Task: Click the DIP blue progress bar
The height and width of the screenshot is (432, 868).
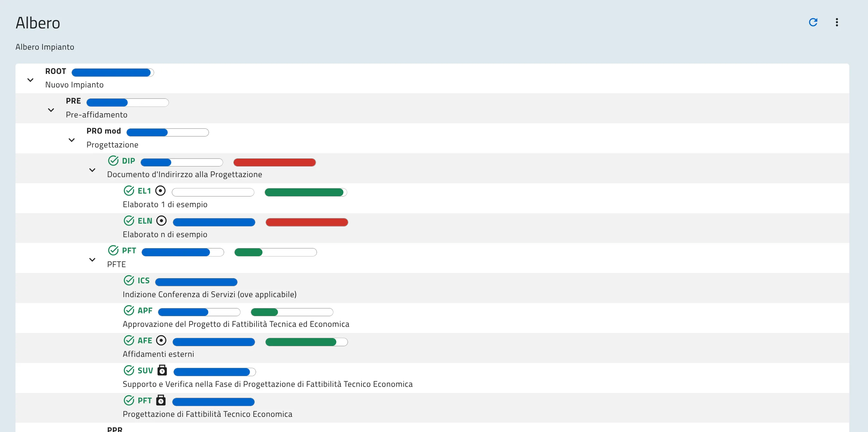Action: (x=182, y=163)
